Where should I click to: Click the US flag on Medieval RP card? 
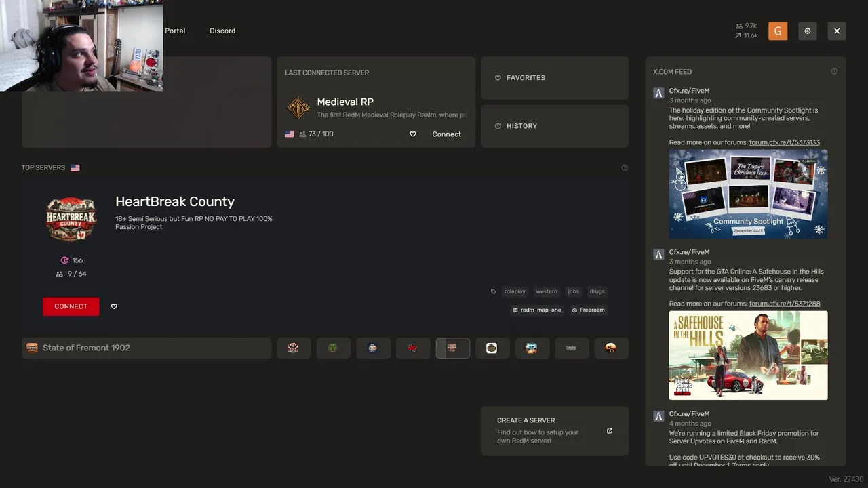[290, 134]
